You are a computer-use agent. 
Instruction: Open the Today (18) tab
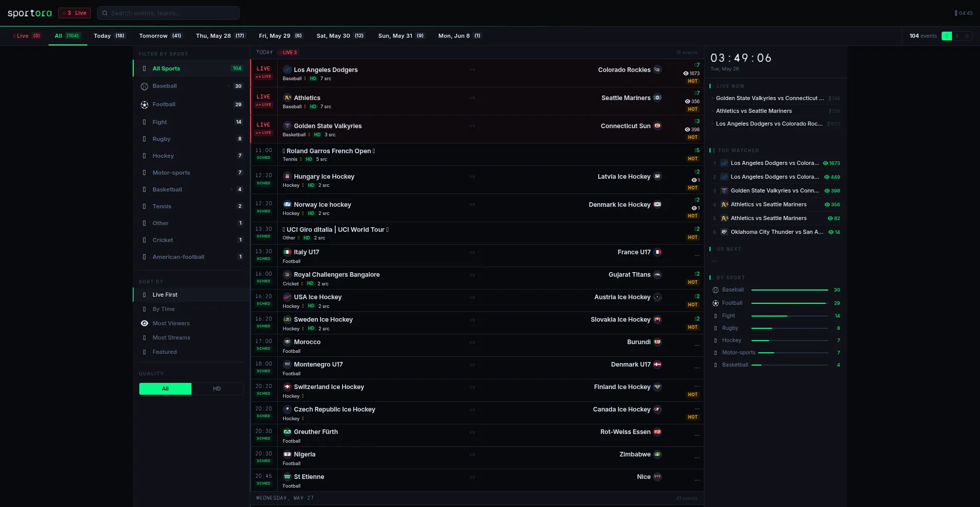click(109, 36)
